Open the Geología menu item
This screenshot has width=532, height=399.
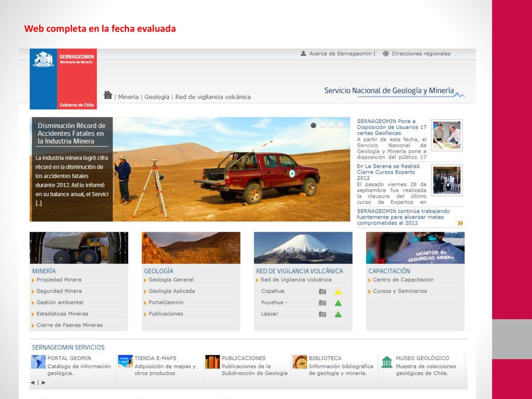coord(157,97)
